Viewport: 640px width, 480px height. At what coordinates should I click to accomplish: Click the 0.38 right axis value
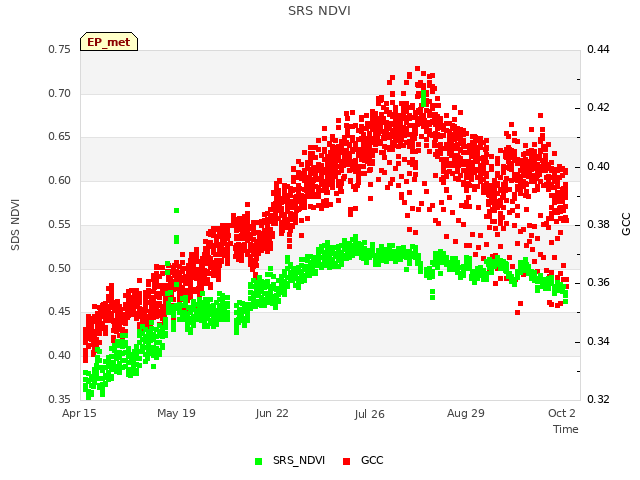(x=598, y=224)
